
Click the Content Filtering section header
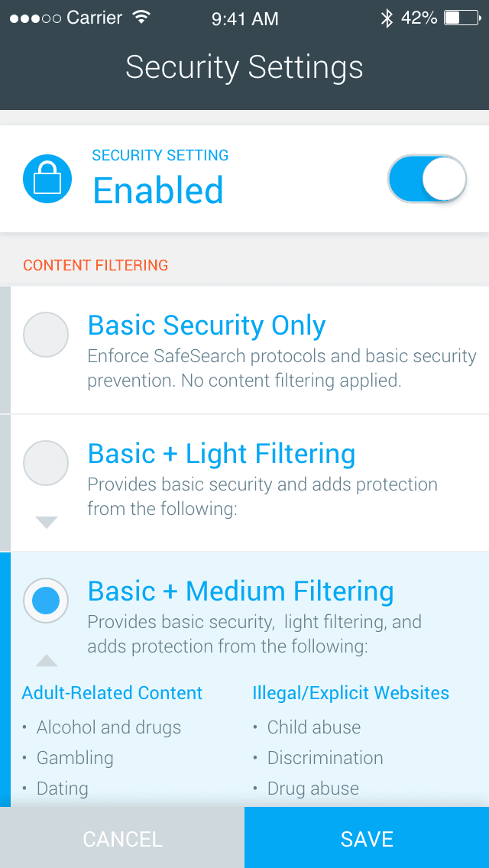tap(95, 265)
